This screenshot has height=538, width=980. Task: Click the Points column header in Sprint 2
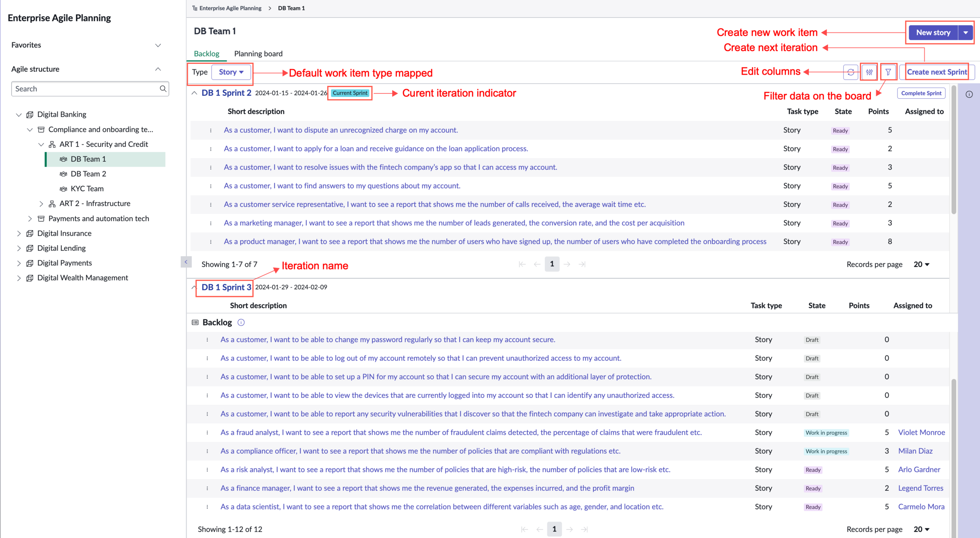pos(878,111)
